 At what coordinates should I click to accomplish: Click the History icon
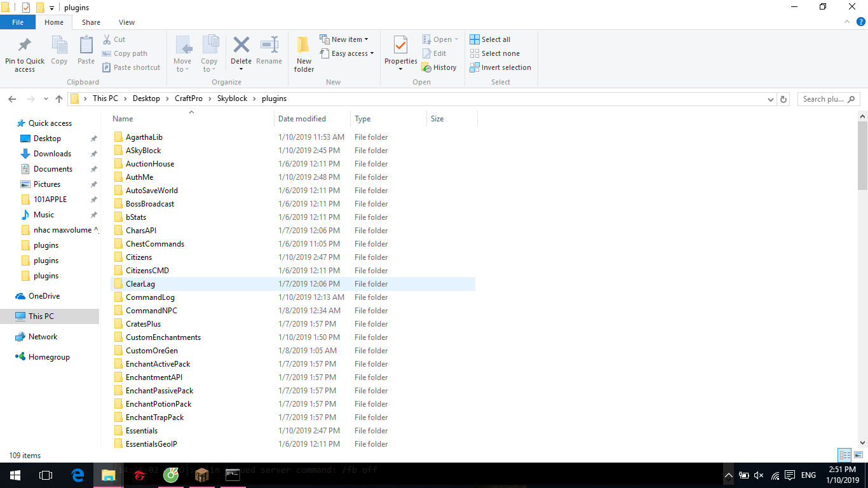coord(439,67)
